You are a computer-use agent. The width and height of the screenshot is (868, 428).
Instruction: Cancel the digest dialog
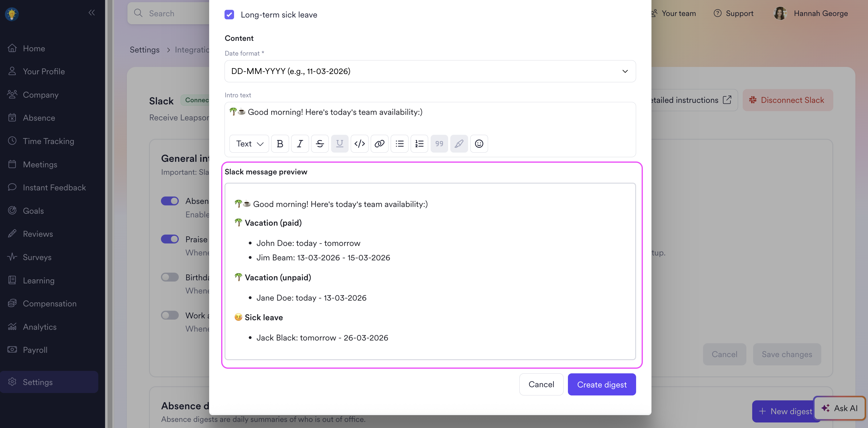pos(541,385)
